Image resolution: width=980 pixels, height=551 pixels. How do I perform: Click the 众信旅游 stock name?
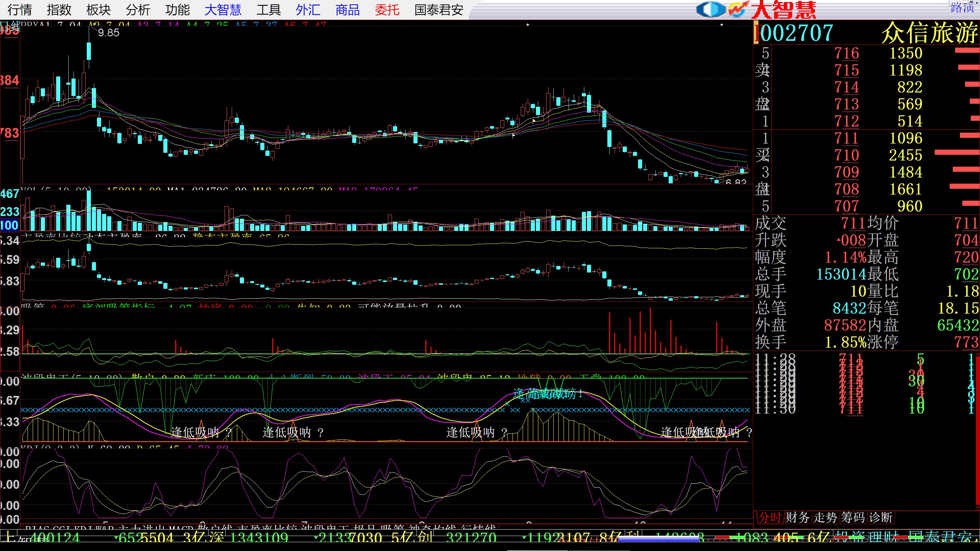pos(930,33)
